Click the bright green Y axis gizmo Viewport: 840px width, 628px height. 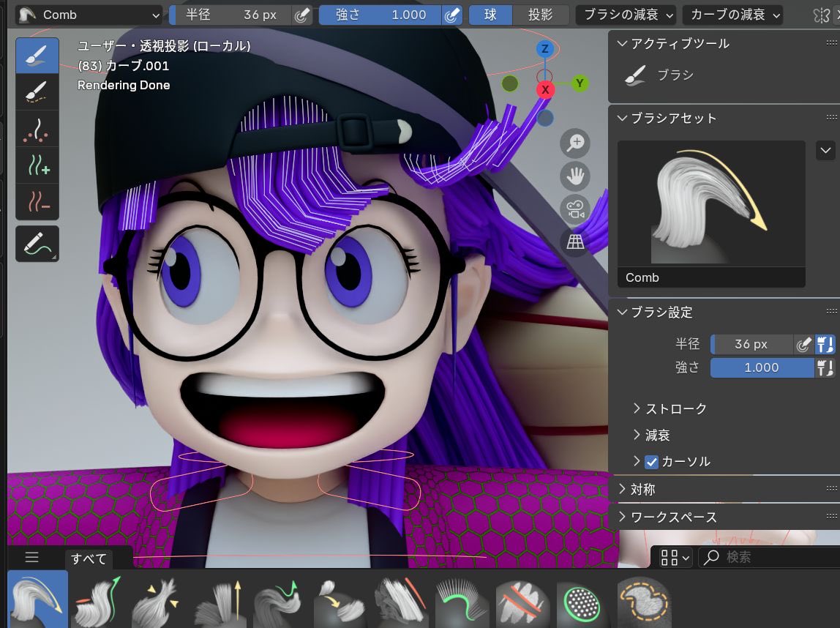coord(580,83)
